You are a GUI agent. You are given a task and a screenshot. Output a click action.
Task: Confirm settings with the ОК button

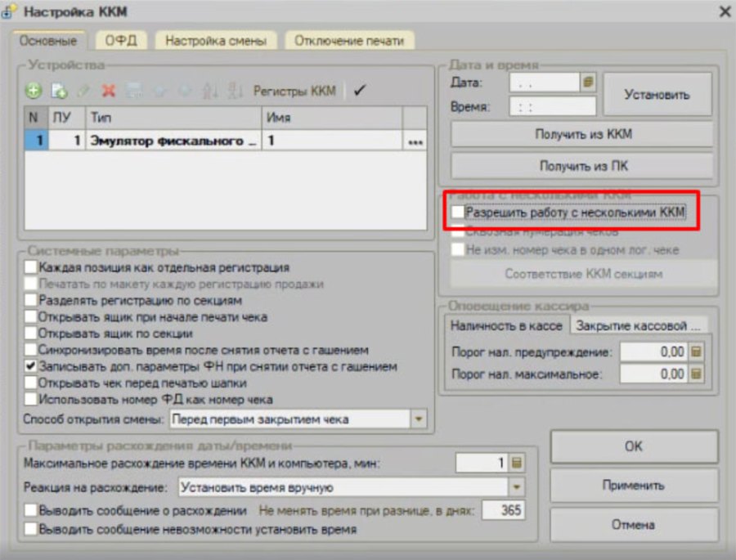tap(634, 446)
